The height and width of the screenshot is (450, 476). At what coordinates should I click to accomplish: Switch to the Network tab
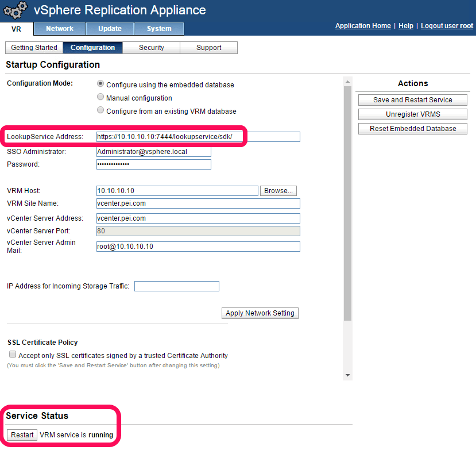(x=60, y=29)
